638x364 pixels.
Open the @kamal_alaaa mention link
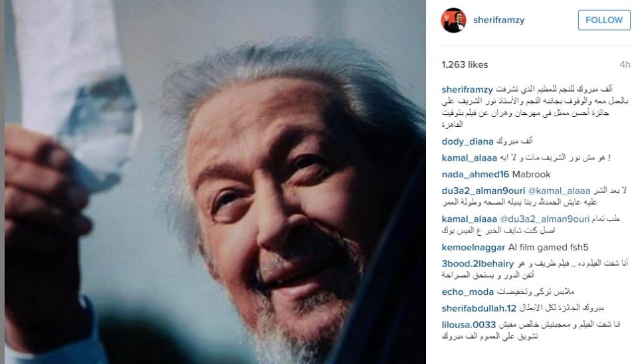(559, 191)
